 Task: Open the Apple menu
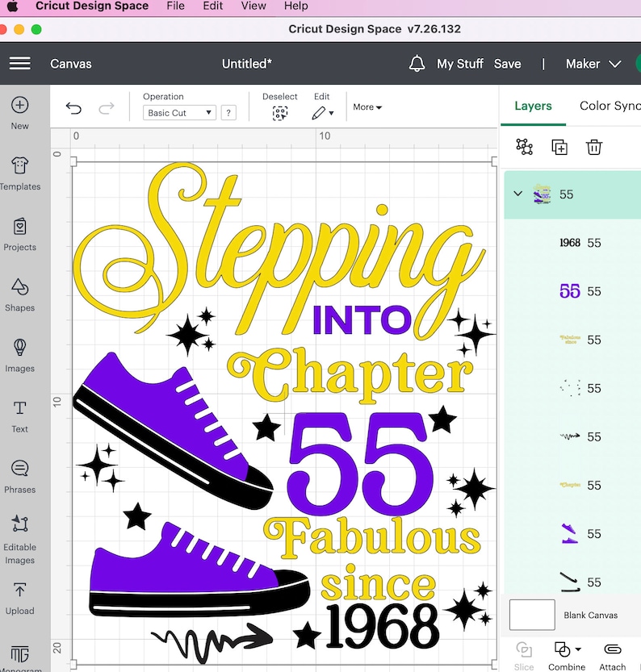[x=12, y=6]
